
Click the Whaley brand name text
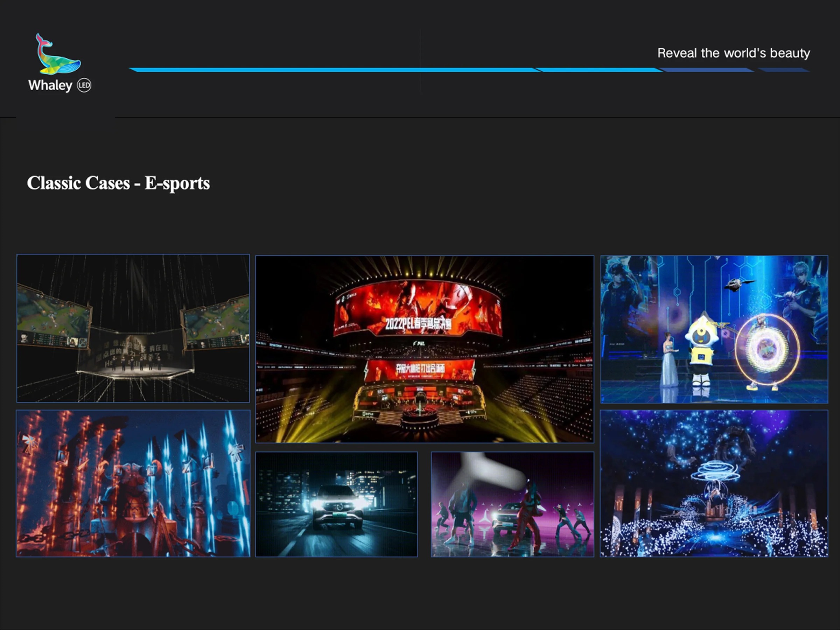click(x=50, y=85)
